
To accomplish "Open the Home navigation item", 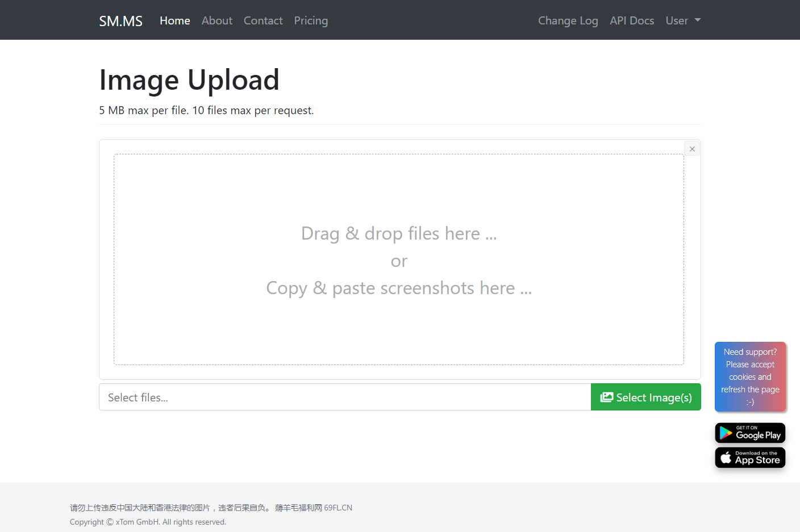I will coord(175,20).
